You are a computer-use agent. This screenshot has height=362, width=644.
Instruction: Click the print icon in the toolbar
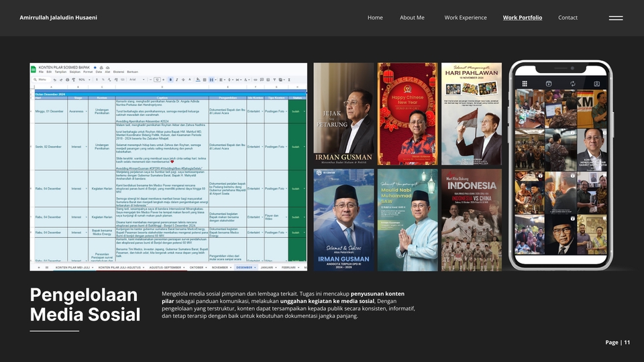[67, 80]
